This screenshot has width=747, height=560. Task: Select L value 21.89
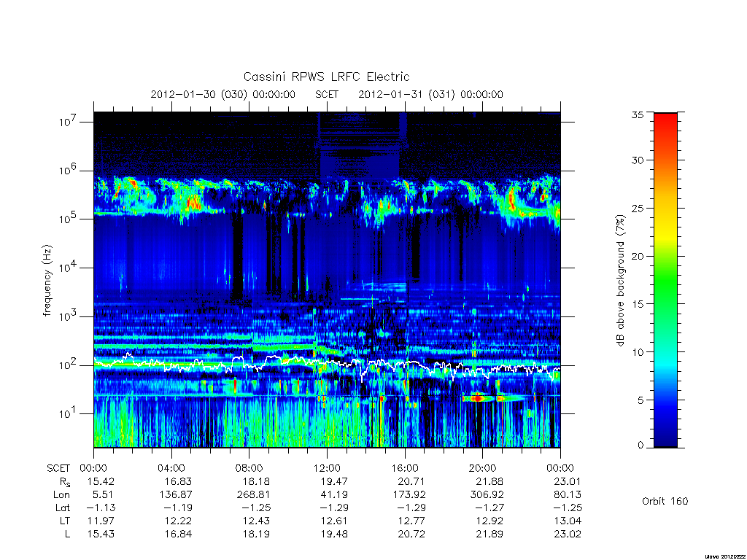(x=489, y=534)
